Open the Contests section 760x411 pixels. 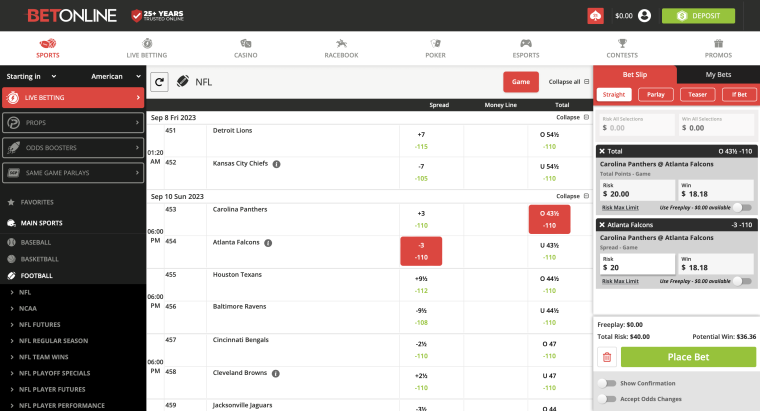(x=622, y=48)
